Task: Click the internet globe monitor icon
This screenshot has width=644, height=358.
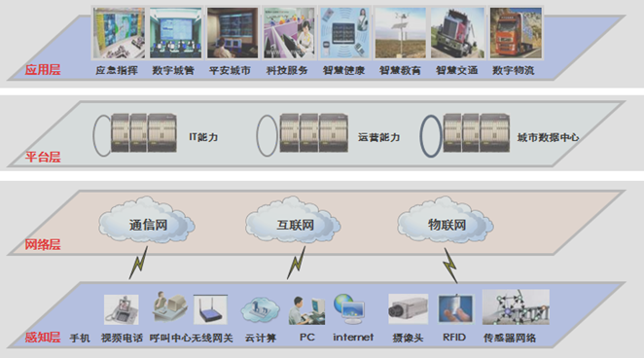Action: [x=349, y=309]
